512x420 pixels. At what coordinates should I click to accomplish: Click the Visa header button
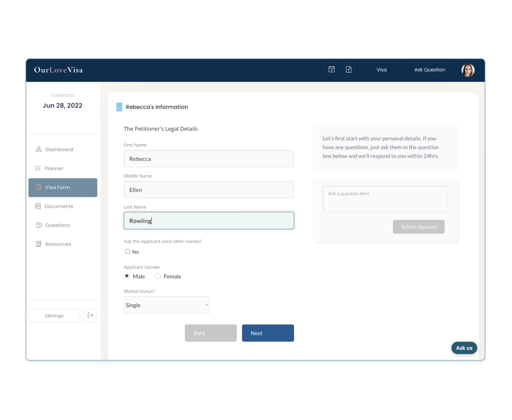coord(381,69)
